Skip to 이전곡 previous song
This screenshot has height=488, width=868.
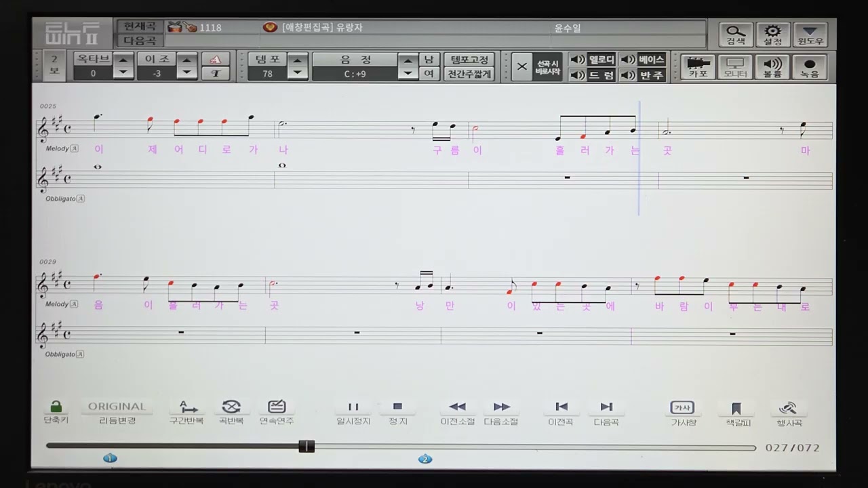pos(561,411)
